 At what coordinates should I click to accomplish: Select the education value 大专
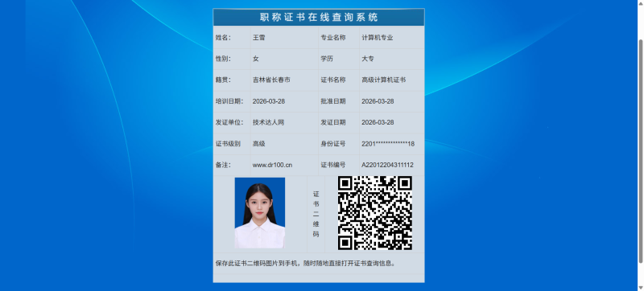368,59
